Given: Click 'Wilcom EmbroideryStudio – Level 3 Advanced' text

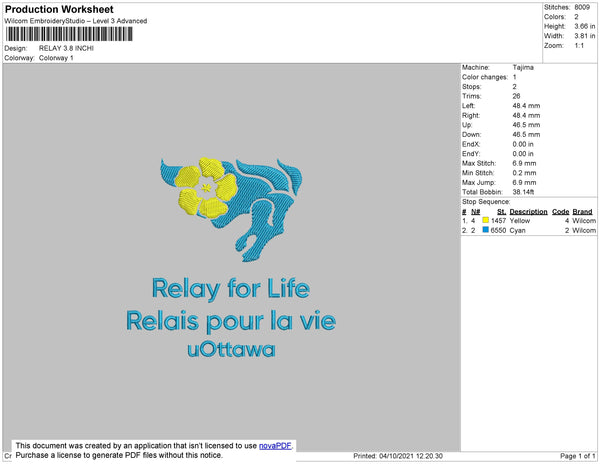Looking at the screenshot, I should point(76,21).
